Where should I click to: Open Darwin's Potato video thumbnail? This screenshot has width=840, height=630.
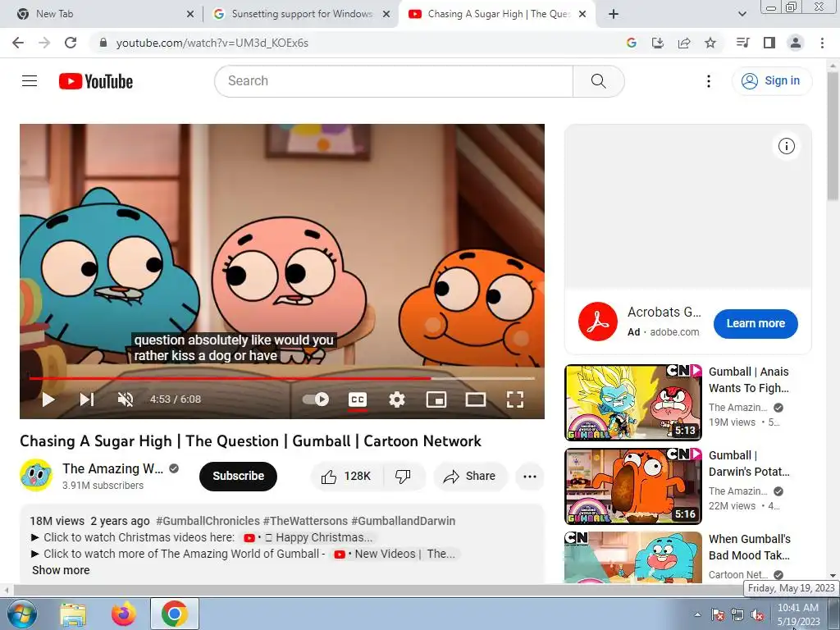point(633,486)
